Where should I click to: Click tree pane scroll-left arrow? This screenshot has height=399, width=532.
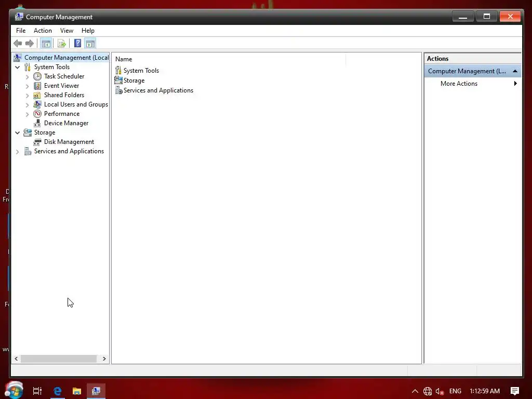pyautogui.click(x=16, y=358)
